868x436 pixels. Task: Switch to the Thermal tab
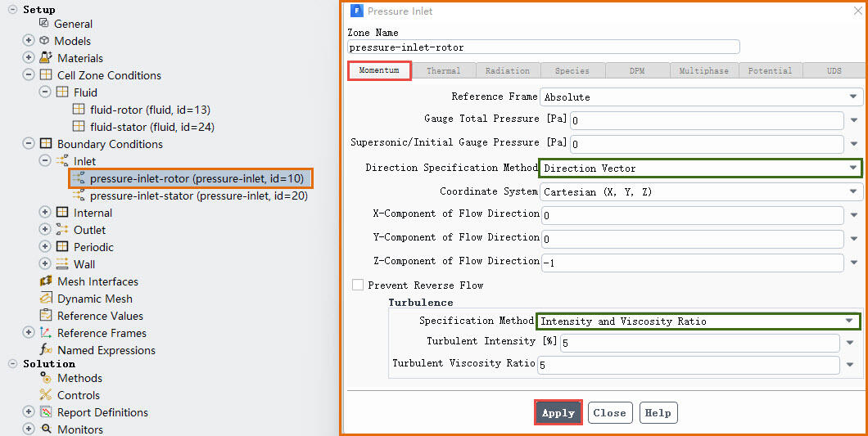(x=443, y=71)
